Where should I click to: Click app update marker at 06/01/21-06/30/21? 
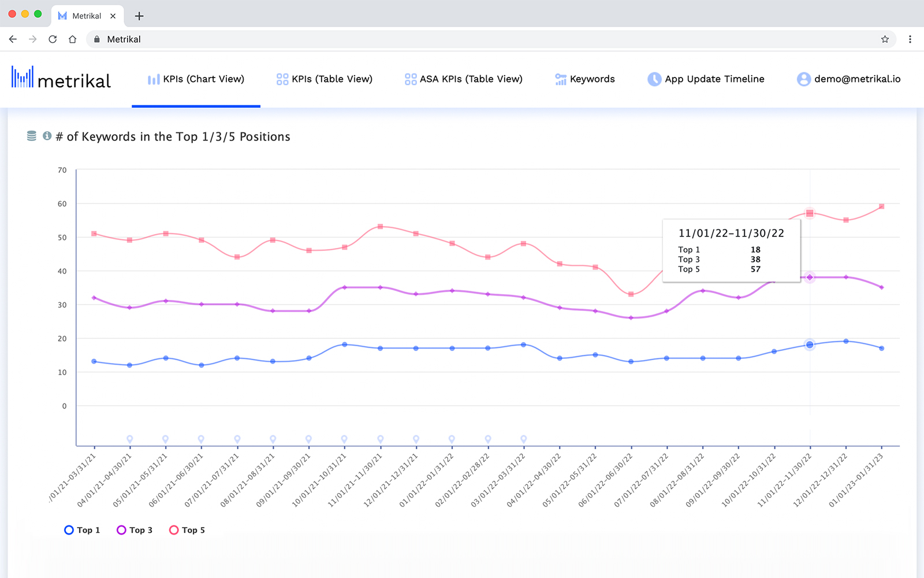pyautogui.click(x=201, y=439)
